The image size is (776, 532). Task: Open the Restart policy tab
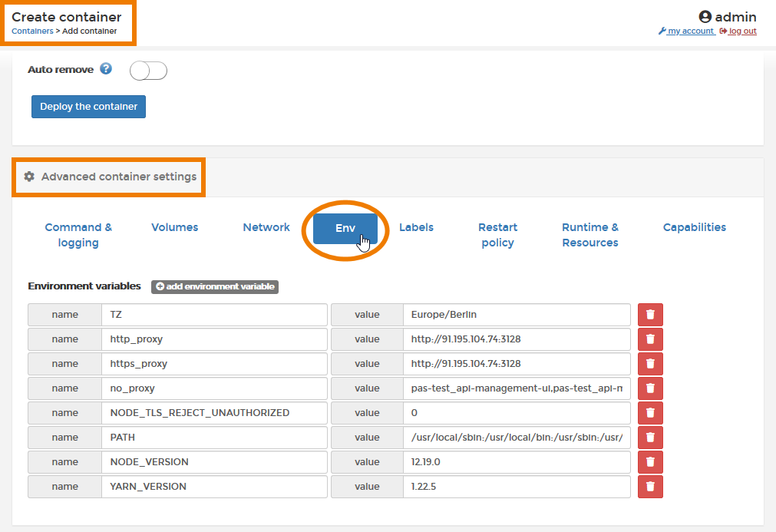pyautogui.click(x=498, y=235)
